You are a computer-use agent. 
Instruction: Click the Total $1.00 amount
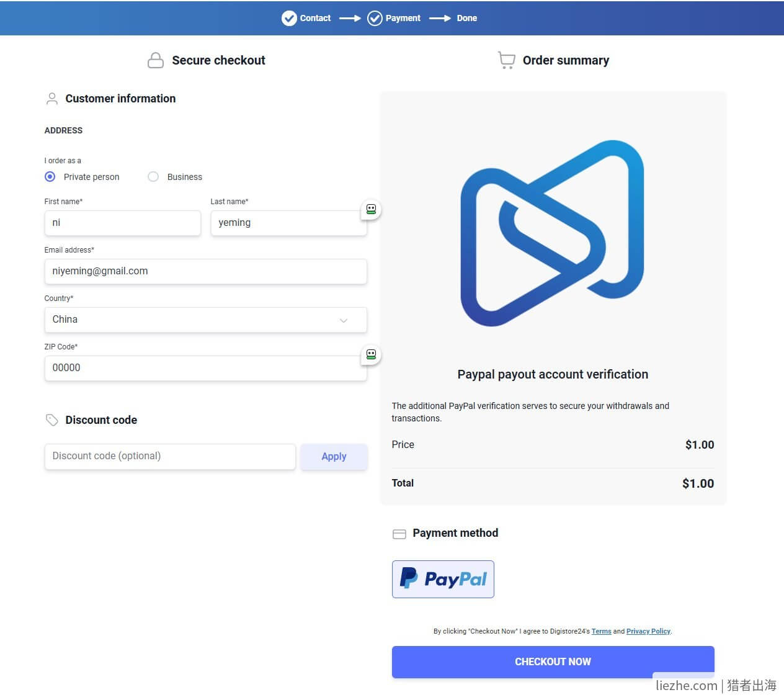coord(698,483)
